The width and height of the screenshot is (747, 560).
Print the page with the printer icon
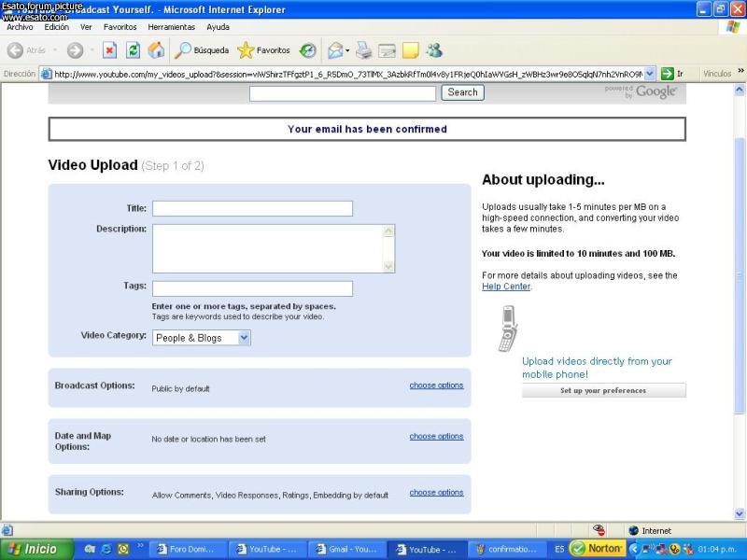click(364, 50)
